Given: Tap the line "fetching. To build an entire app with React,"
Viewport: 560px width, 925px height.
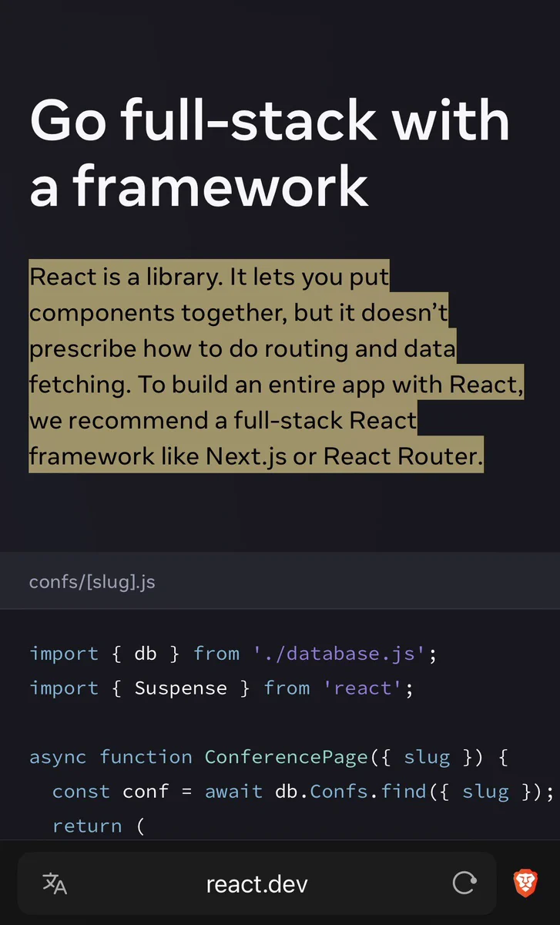Looking at the screenshot, I should pos(277,384).
